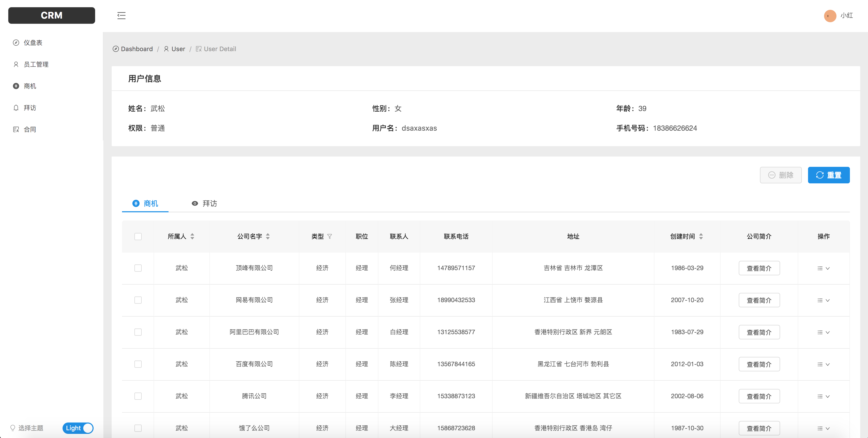Check the select-all checkbox in table header
The height and width of the screenshot is (438, 868).
point(138,236)
